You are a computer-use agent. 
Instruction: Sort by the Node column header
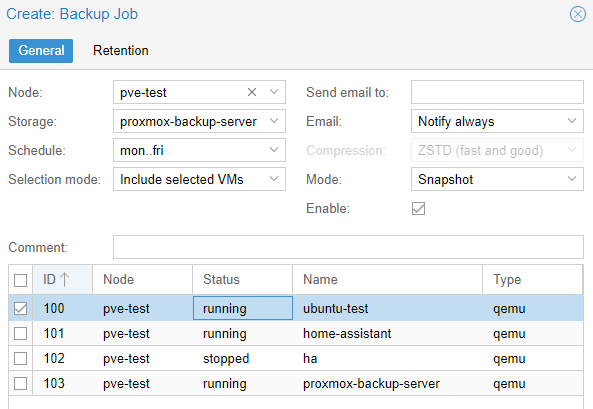(143, 280)
